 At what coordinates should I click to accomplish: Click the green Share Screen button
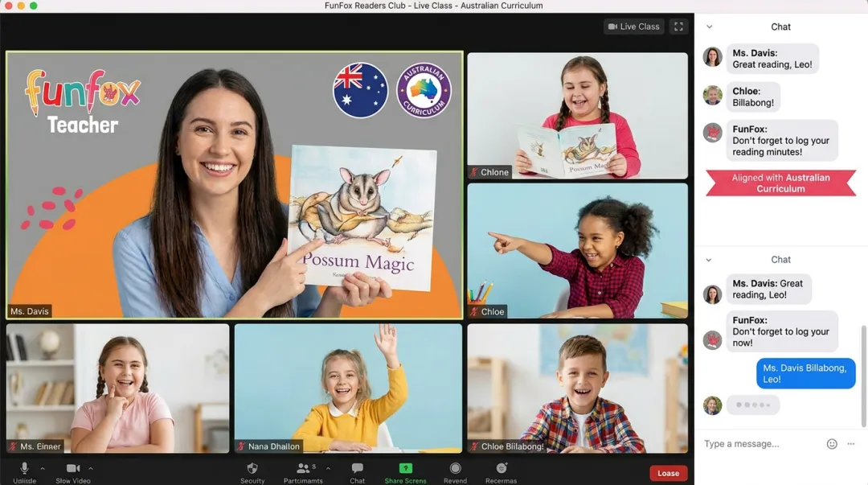coord(406,468)
